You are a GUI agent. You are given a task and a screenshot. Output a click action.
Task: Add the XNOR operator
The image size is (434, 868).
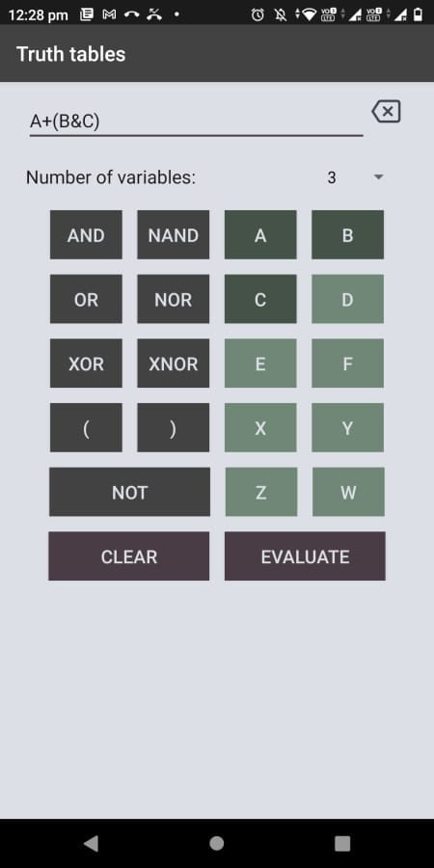(x=174, y=364)
